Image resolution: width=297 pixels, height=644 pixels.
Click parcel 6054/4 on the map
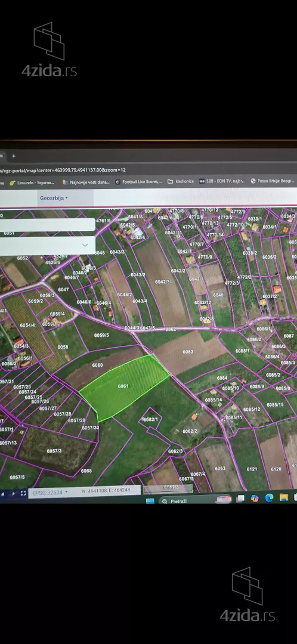[x=27, y=326]
